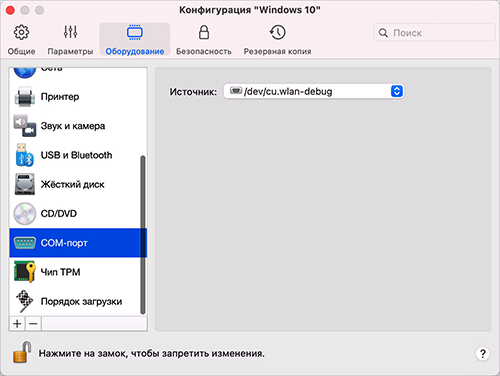500x376 pixels.
Task: Click the hardware list scrollbar
Action: (143, 235)
